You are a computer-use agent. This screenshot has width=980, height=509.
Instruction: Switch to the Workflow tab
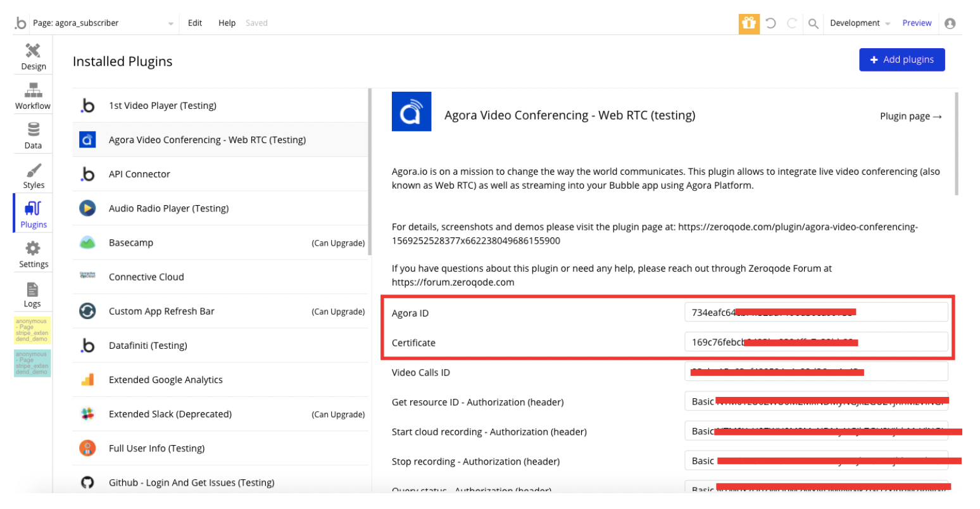(33, 96)
